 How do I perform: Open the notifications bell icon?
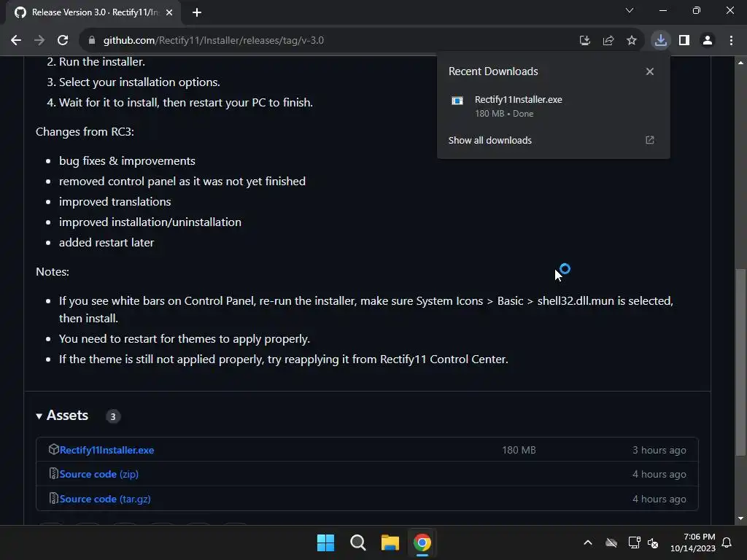[x=727, y=542]
